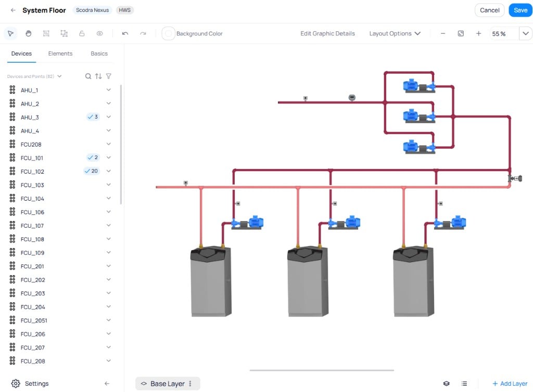Click the layers stack icon
Screen dimensions: 533x392
pos(446,384)
